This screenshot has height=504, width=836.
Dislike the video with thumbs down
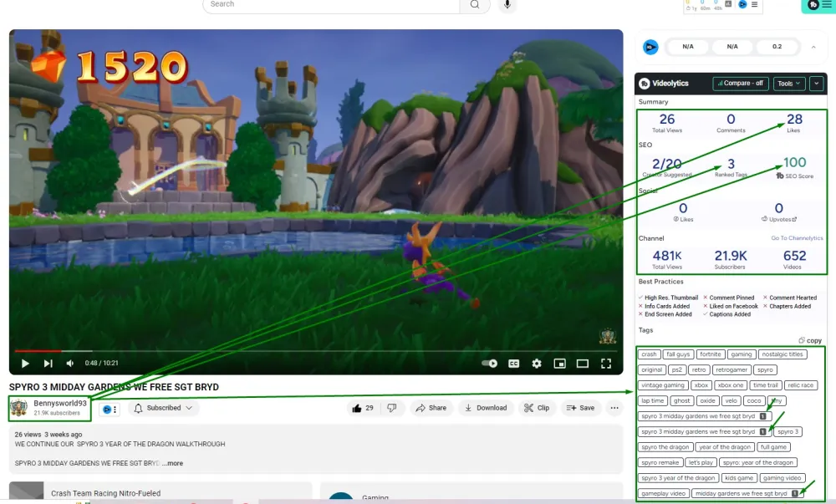click(x=392, y=408)
